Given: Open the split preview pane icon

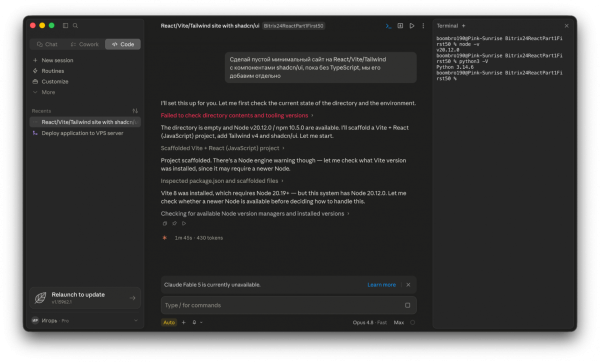Looking at the screenshot, I should [x=400, y=26].
